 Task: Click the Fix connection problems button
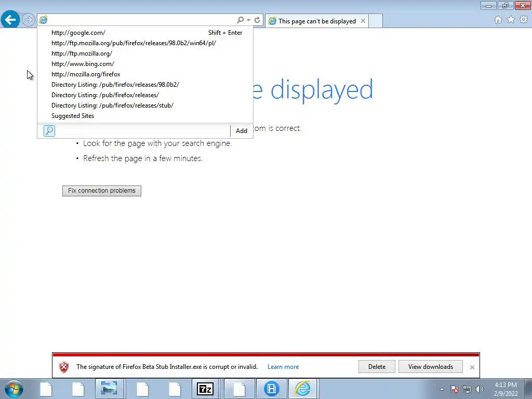pyautogui.click(x=102, y=191)
